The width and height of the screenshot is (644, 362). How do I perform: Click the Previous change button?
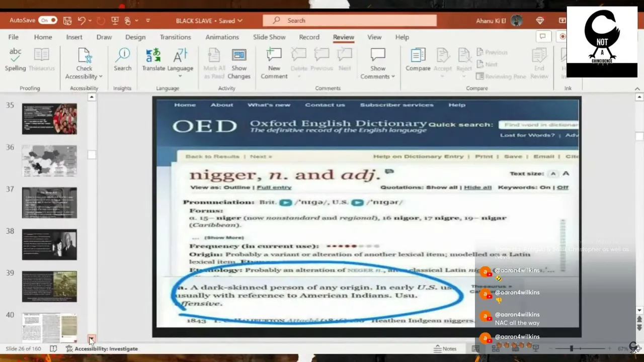[492, 52]
